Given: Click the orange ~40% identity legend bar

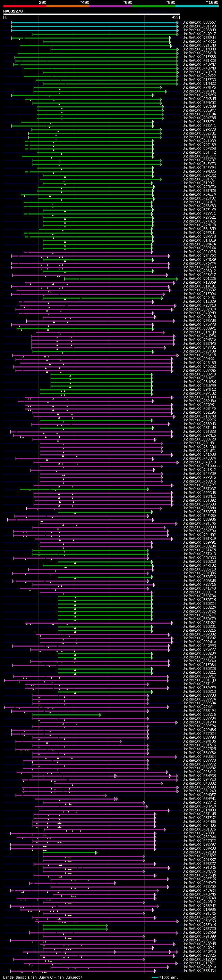Looking at the screenshot, I should (68, 6).
